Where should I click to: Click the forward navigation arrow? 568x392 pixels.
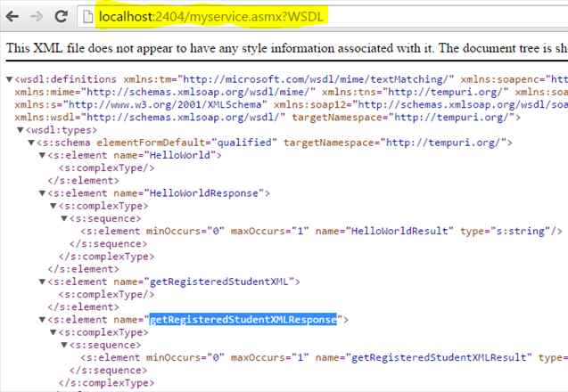[37, 16]
